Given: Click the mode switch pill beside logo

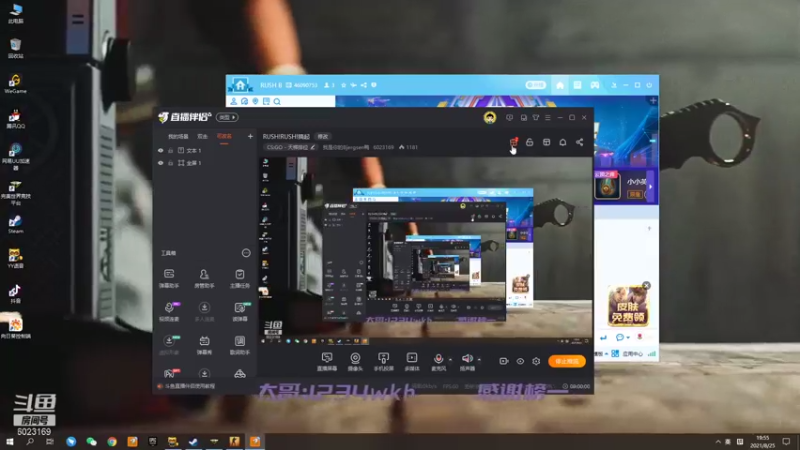Looking at the screenshot, I should pyautogui.click(x=227, y=117).
